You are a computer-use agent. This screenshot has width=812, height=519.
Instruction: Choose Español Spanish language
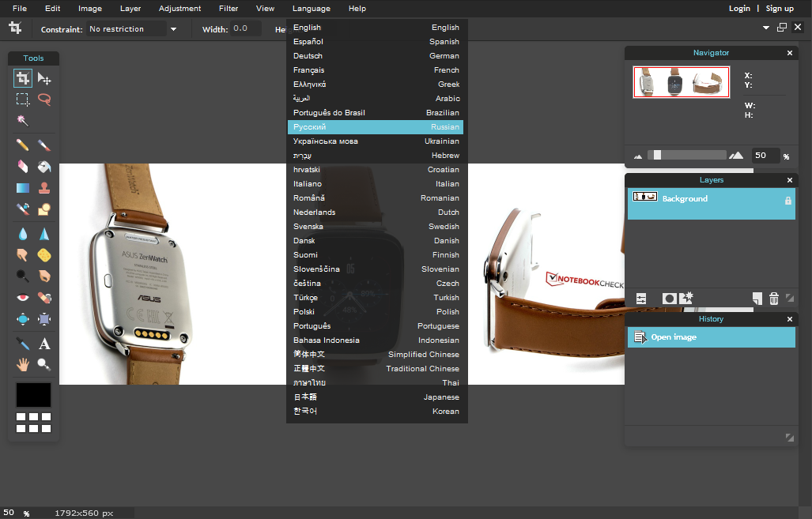point(376,41)
